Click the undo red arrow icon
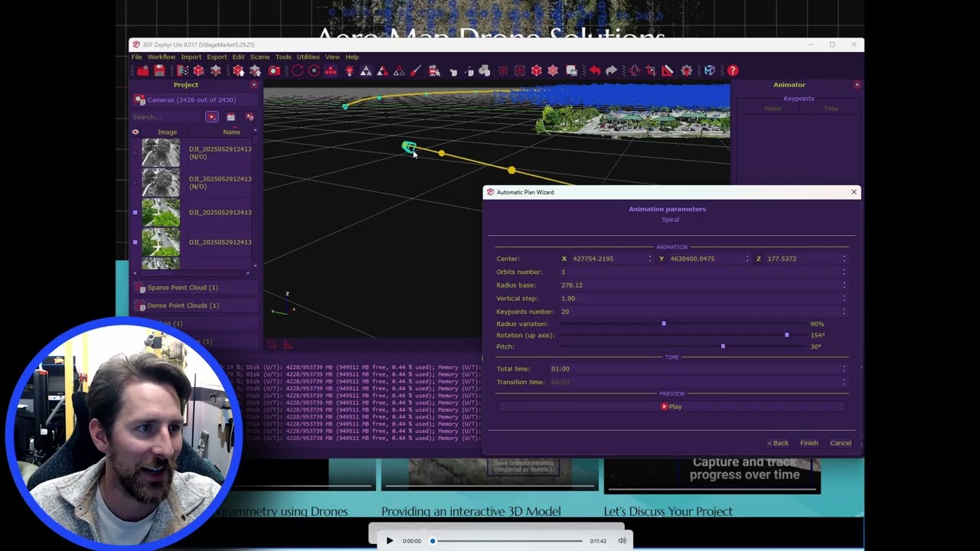The image size is (980, 551). (594, 70)
